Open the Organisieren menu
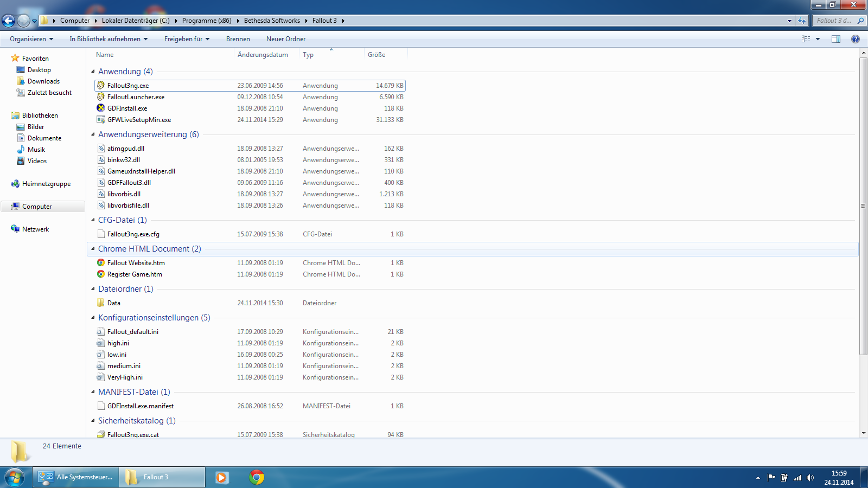The height and width of the screenshot is (488, 868). [x=31, y=39]
